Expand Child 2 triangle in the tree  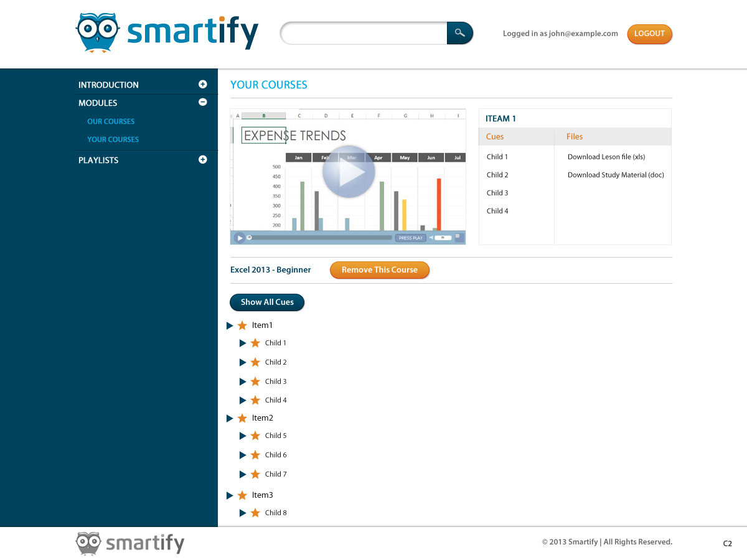(x=243, y=362)
